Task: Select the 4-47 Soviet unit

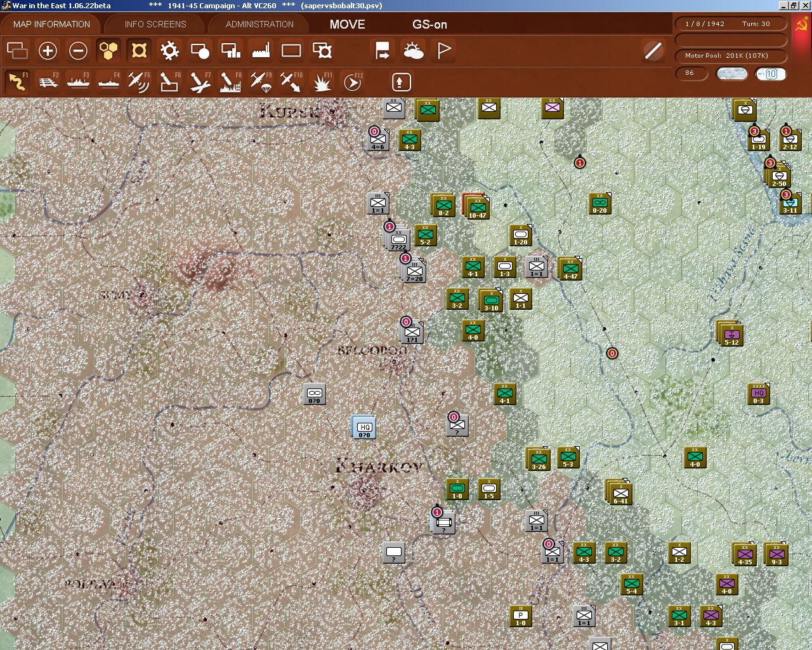Action: 570,269
